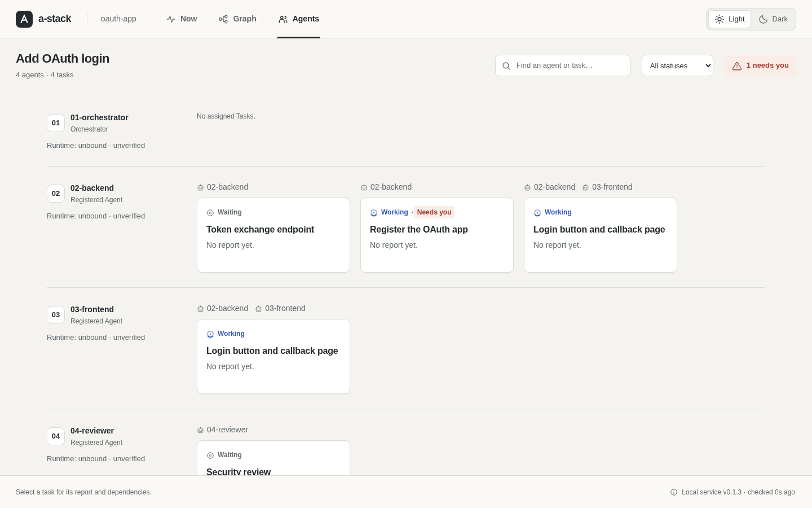This screenshot has height=508, width=812.
Task: Select the 01 orchestrator number badge
Action: pyautogui.click(x=56, y=123)
